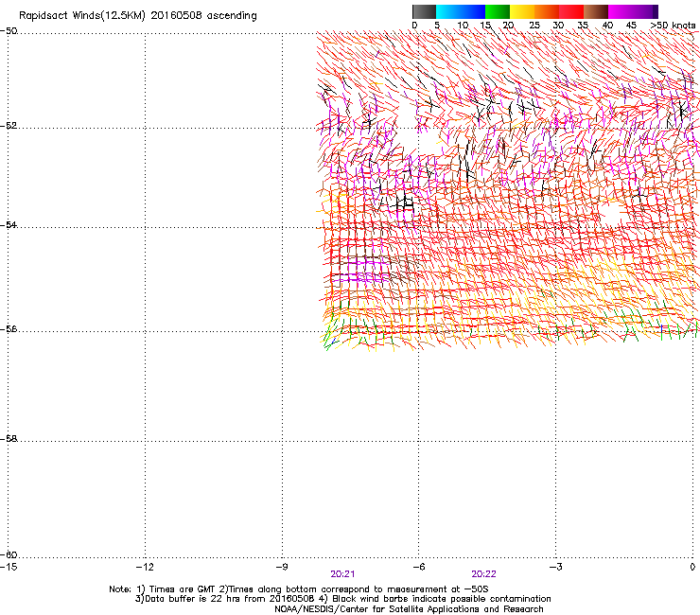700x615 pixels.
Task: Click the 20:21 swath time label
Action: pyautogui.click(x=342, y=574)
